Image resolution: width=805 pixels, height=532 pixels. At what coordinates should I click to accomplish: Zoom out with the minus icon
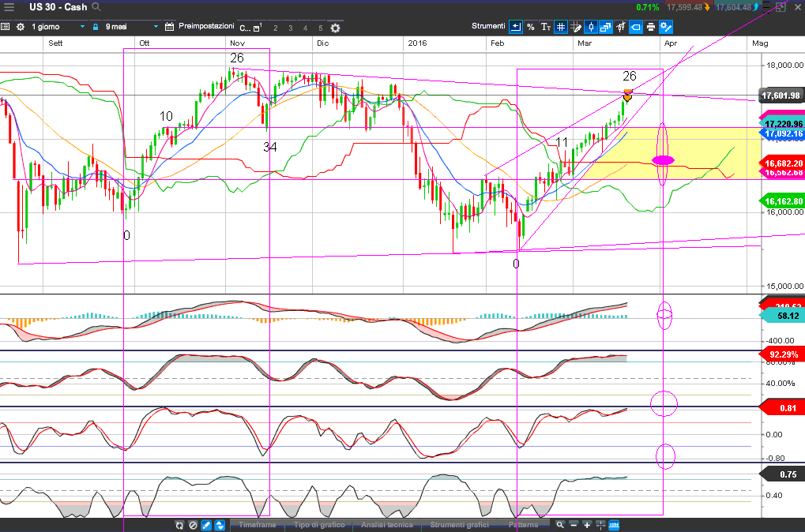[574, 525]
